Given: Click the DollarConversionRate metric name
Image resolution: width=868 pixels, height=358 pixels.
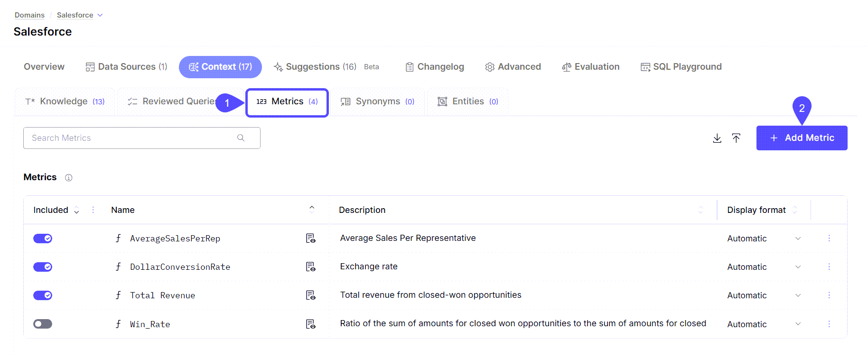Looking at the screenshot, I should click(180, 267).
